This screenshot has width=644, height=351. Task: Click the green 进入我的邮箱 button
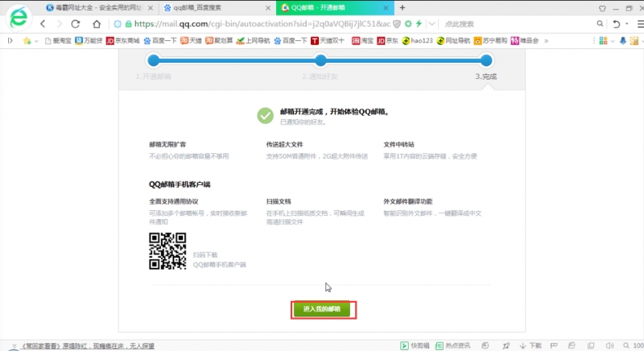323,308
